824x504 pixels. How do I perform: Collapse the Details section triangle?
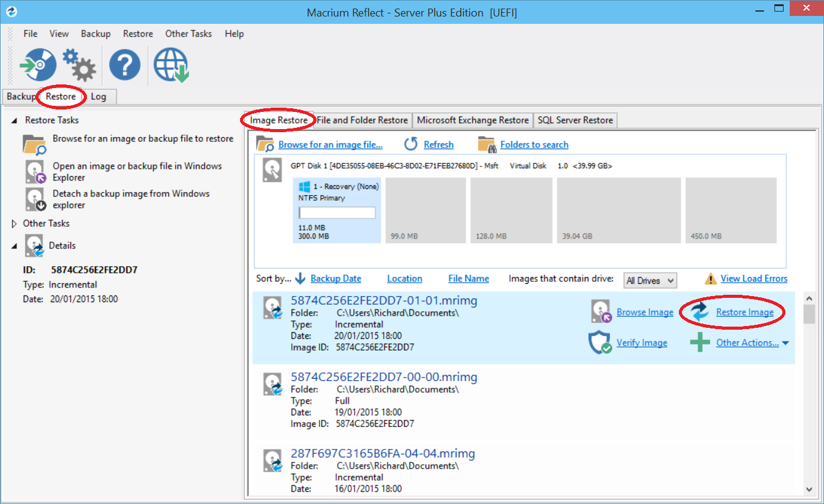pyautogui.click(x=15, y=245)
